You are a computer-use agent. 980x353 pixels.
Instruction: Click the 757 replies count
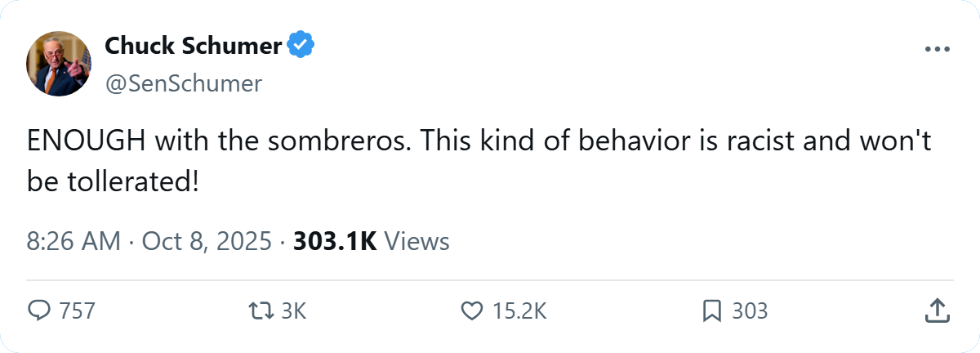(77, 311)
